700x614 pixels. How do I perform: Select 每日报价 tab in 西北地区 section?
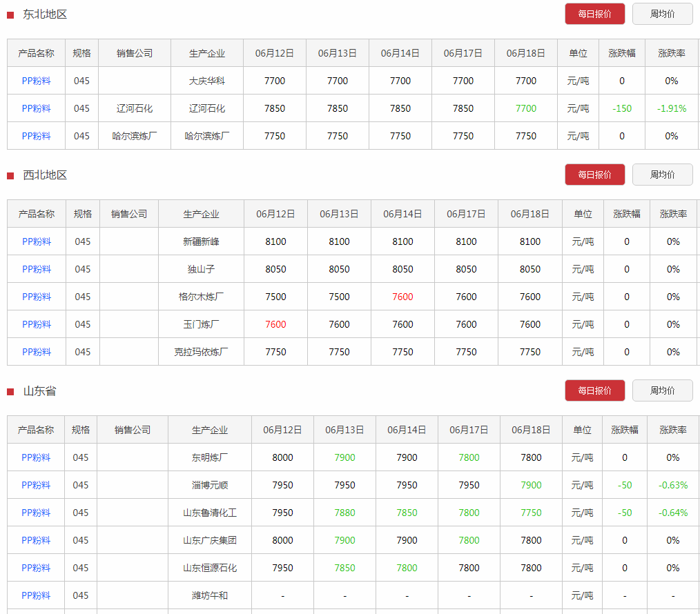[x=594, y=175]
